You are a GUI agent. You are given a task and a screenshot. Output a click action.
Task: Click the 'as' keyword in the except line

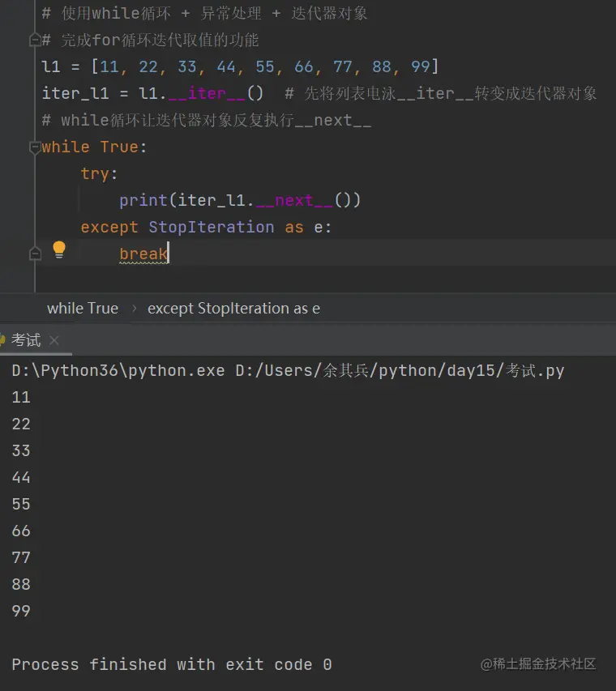click(x=294, y=228)
